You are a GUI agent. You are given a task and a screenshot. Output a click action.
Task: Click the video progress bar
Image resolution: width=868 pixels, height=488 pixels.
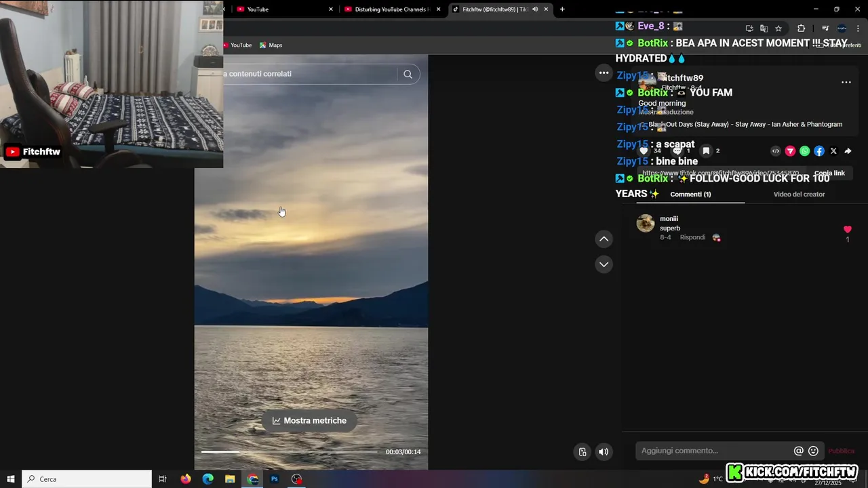(290, 452)
